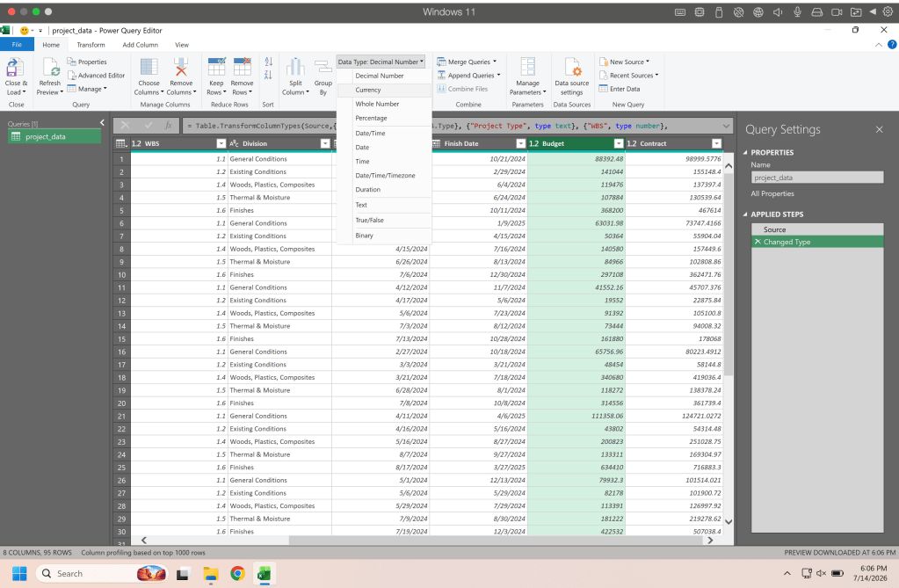Screen dimensions: 899x588
Task: Open the WBS column filter dropdown
Action: [x=221, y=143]
